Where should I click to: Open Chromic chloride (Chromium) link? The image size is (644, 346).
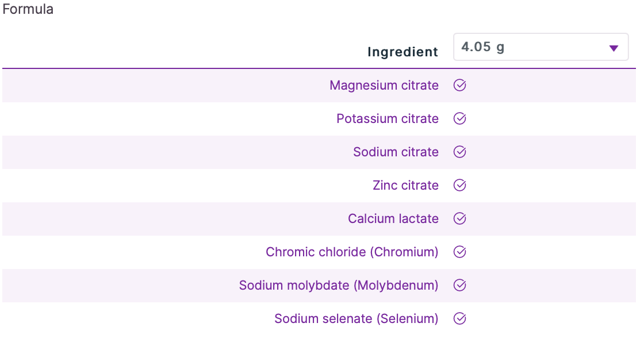(352, 252)
